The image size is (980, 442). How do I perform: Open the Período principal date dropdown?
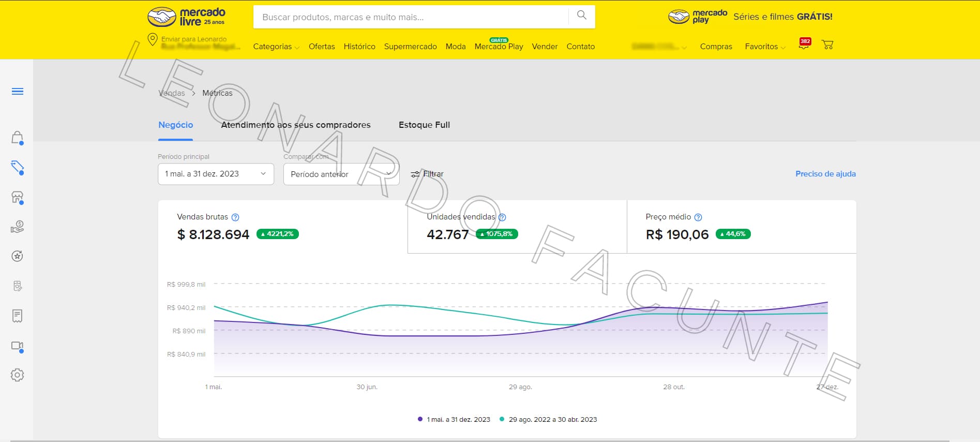216,174
